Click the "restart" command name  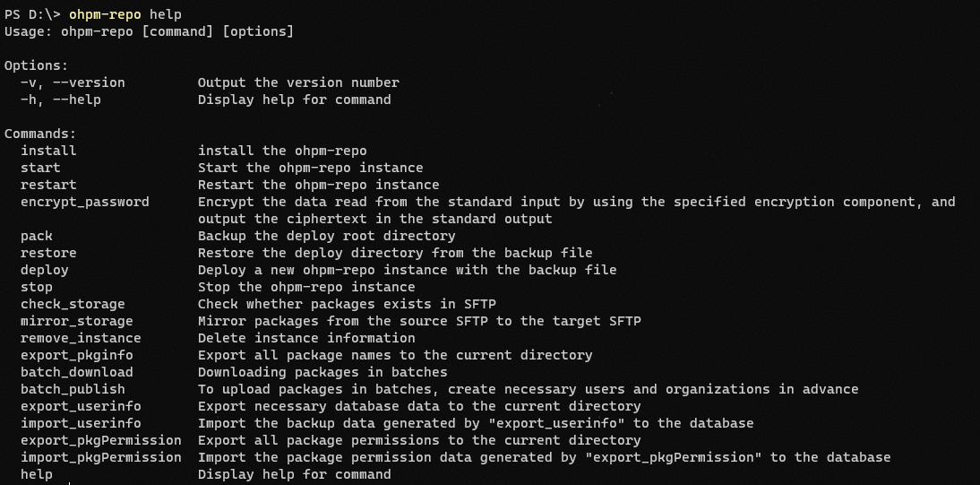(48, 185)
